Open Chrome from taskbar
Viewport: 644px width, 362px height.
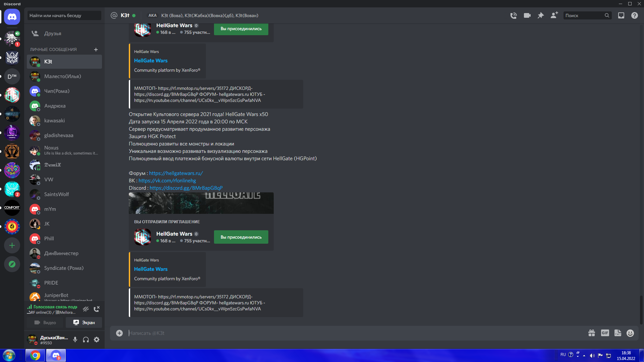coord(35,355)
